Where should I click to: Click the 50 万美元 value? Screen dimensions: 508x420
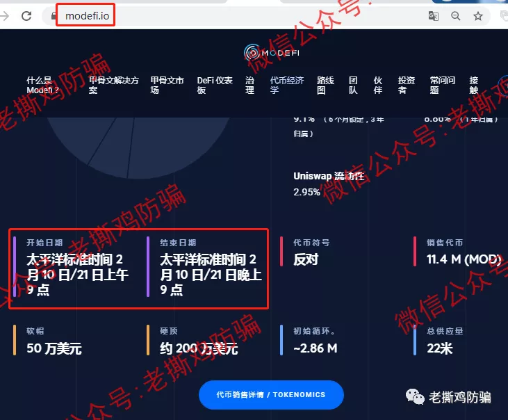point(54,348)
